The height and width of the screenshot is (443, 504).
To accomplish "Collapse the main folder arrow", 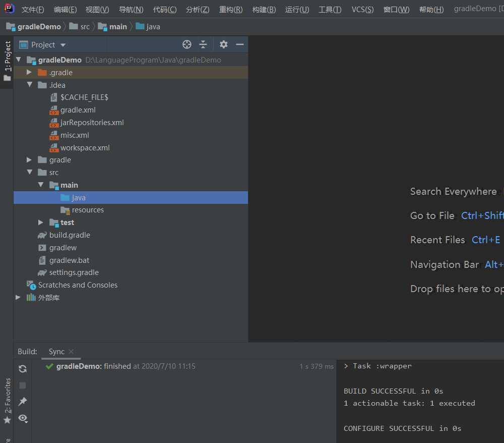I will (41, 185).
